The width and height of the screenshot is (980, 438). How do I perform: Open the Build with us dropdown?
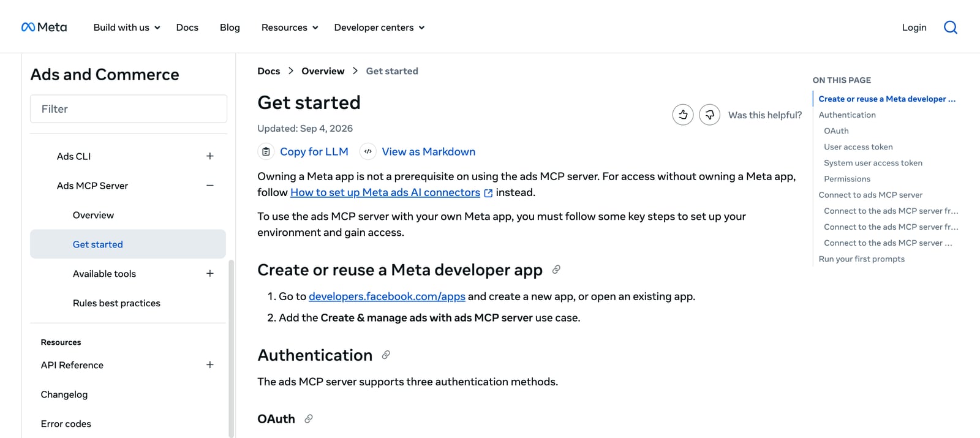pos(127,27)
